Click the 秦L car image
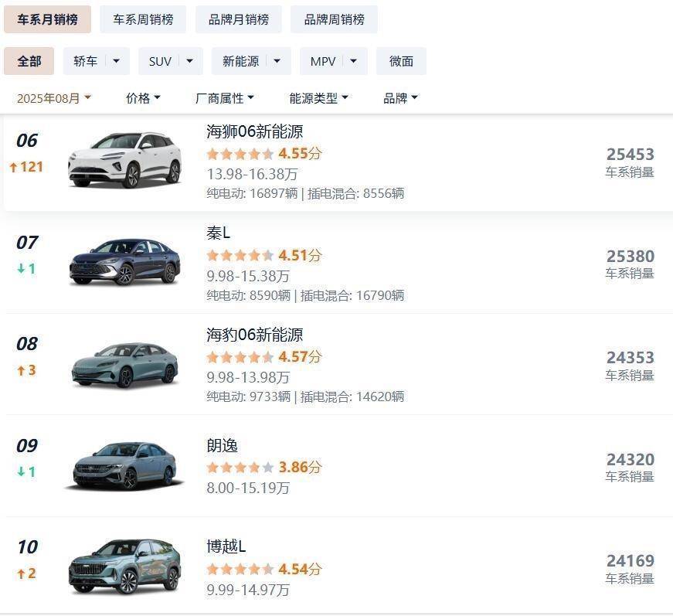This screenshot has height=616, width=673. pyautogui.click(x=124, y=261)
